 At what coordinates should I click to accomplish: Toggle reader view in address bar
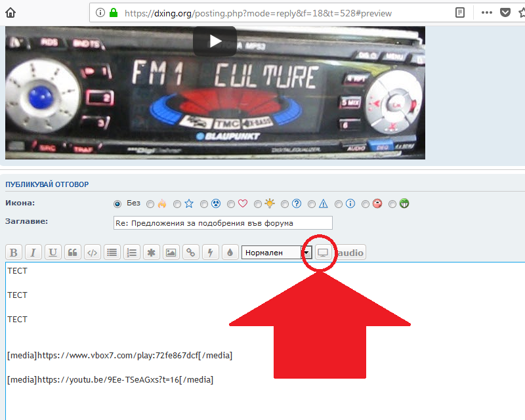click(x=460, y=12)
